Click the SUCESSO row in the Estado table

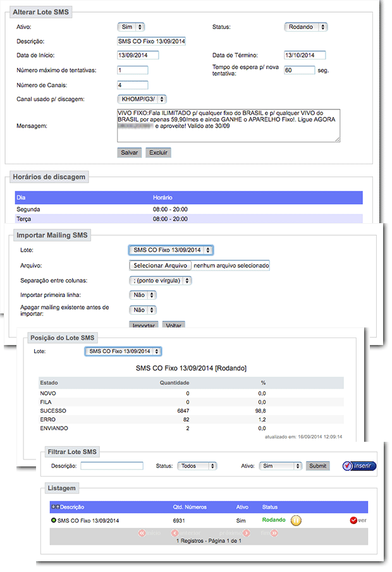pyautogui.click(x=191, y=411)
